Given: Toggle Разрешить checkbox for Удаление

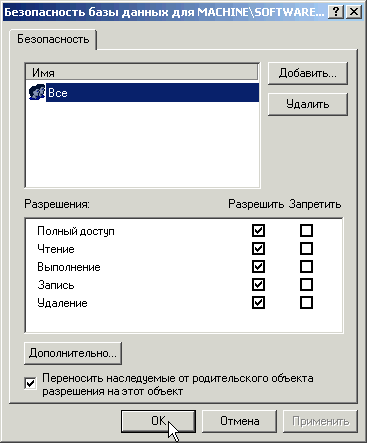Looking at the screenshot, I should 258,303.
